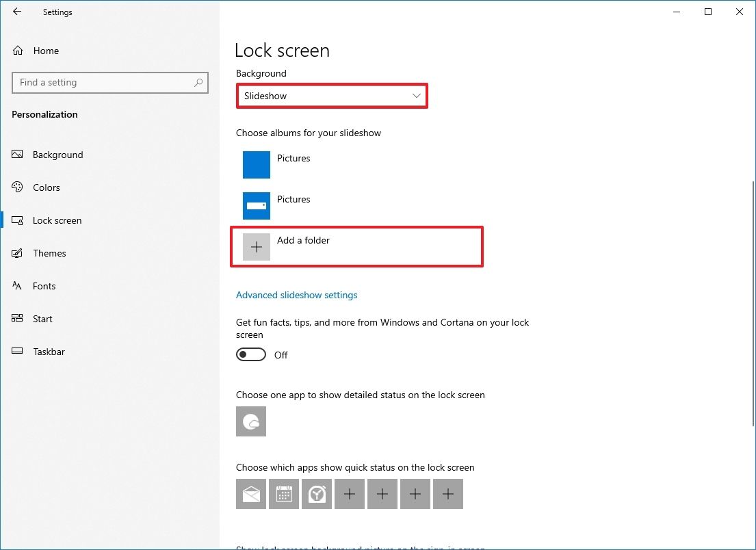Open the Themes section
This screenshot has width=756, height=550.
(x=49, y=253)
